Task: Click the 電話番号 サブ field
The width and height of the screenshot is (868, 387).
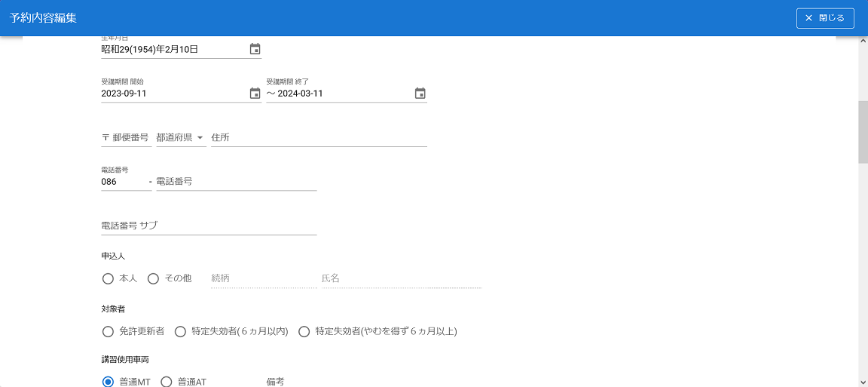Action: [208, 226]
